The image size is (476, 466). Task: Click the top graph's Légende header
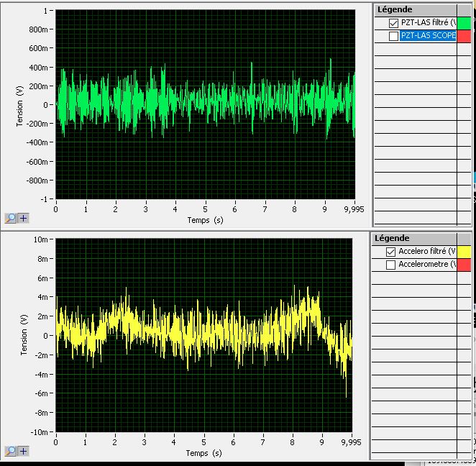[395, 9]
